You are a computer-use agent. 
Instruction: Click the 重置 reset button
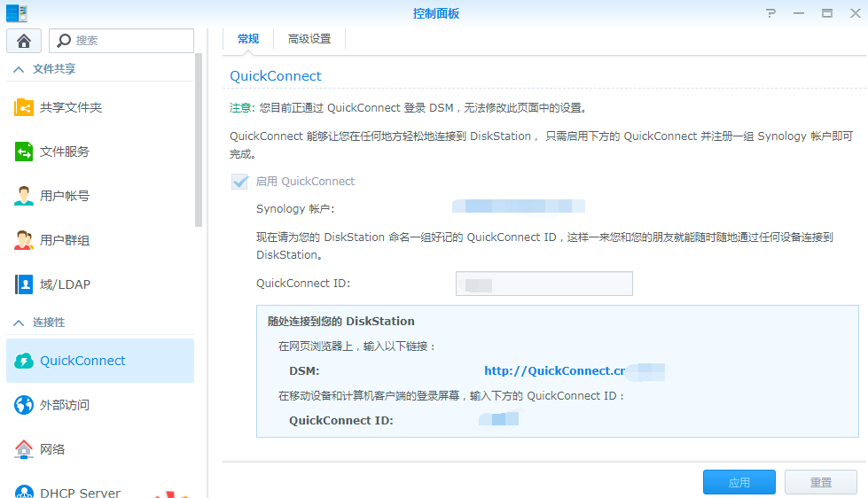point(821,482)
